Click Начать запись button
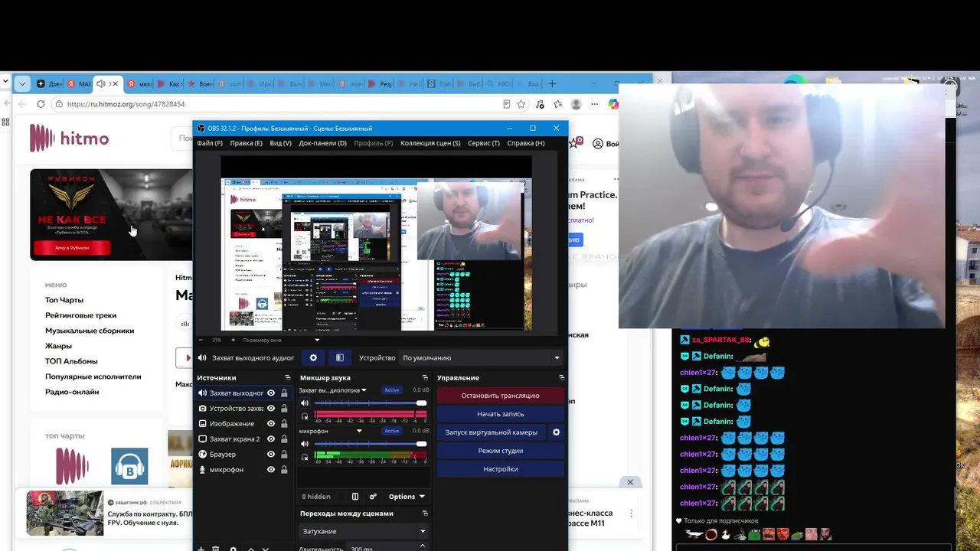Viewport: 980px width, 551px height. 501,414
